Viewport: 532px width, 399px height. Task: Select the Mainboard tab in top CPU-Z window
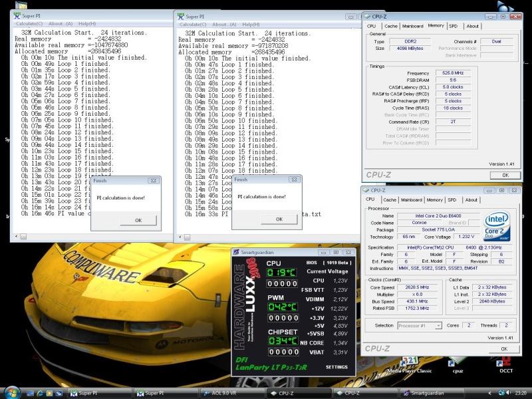click(x=412, y=26)
